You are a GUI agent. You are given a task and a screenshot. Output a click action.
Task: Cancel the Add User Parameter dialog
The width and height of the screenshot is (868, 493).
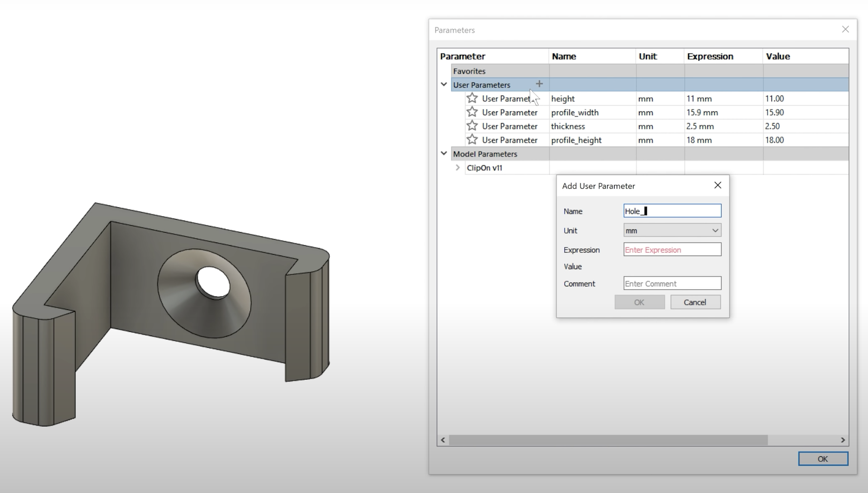coord(695,302)
